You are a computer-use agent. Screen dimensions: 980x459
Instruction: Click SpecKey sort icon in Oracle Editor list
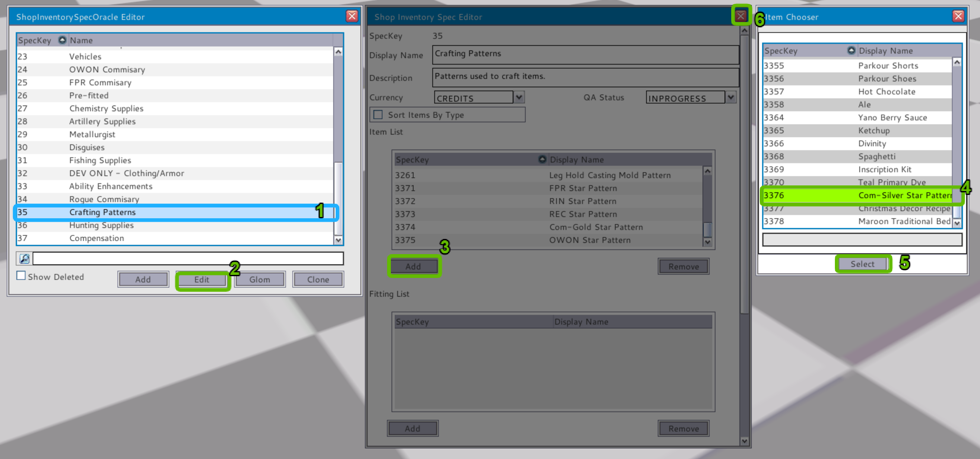click(x=62, y=40)
